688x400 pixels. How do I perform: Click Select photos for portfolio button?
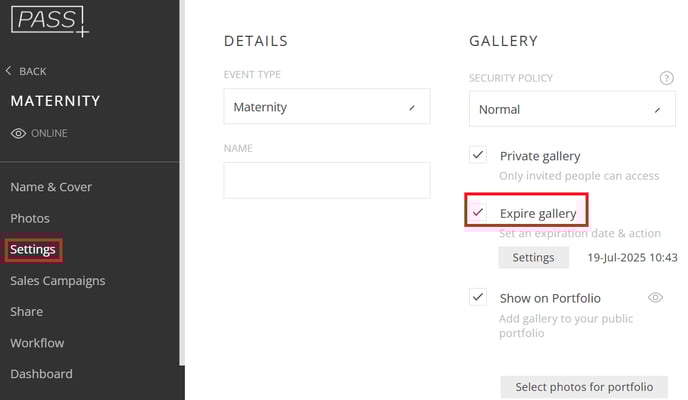click(x=584, y=387)
